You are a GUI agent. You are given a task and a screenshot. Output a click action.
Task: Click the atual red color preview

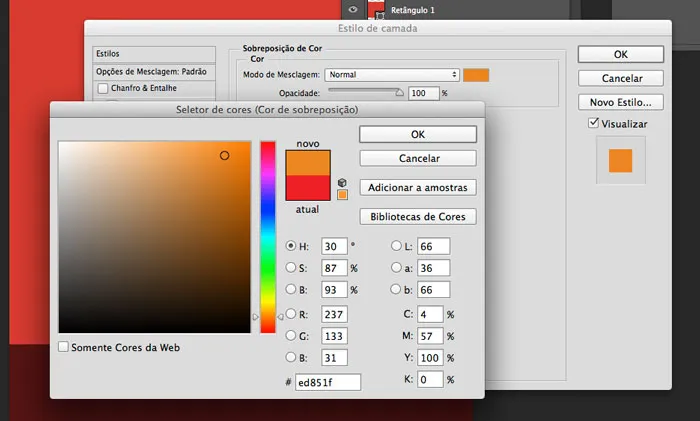coord(308,188)
